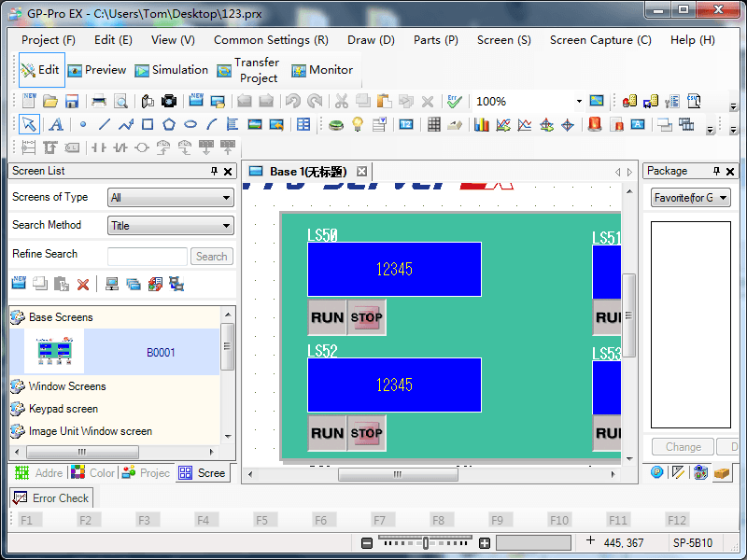Screen dimensions: 747x560
Task: Open the Search Method dropdown
Action: coord(171,226)
